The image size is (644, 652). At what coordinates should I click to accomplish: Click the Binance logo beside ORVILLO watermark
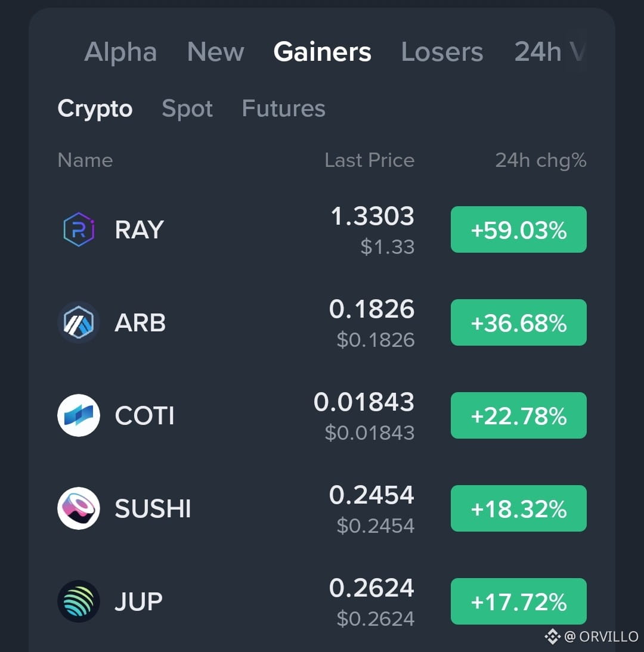click(x=553, y=637)
